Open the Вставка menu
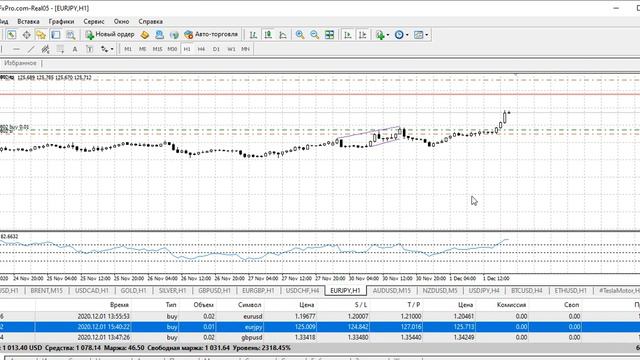Viewport: 640px width, 360px height. [x=28, y=22]
